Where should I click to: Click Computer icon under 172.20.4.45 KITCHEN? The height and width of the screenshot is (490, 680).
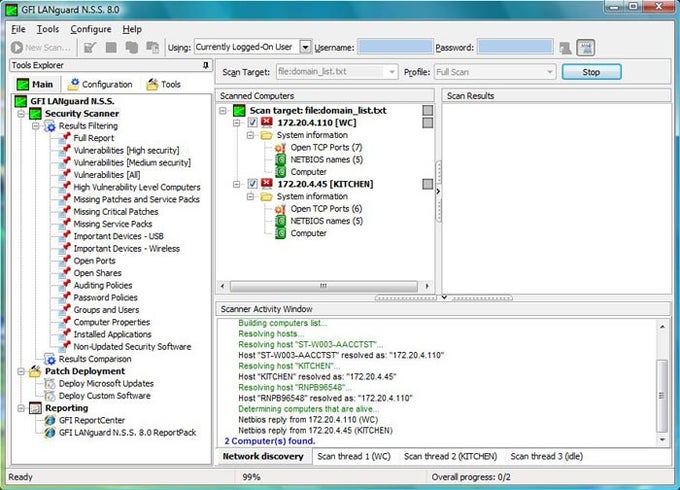pyautogui.click(x=281, y=233)
